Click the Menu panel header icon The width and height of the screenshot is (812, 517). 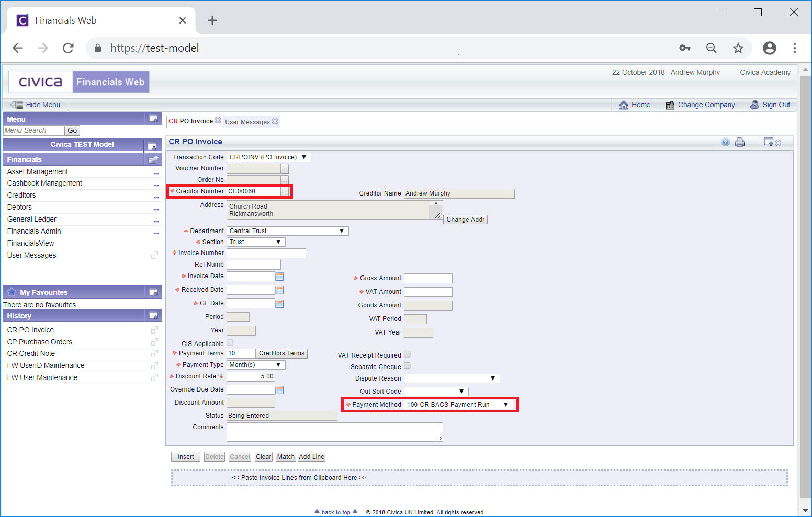click(153, 119)
